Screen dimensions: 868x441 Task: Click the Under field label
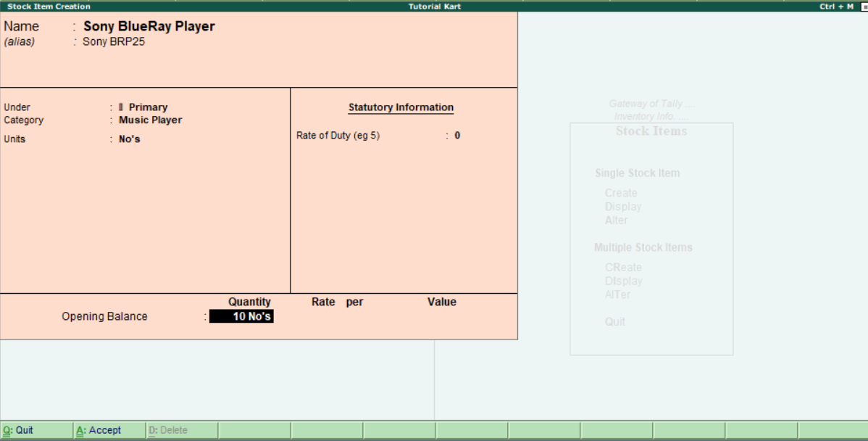[17, 107]
